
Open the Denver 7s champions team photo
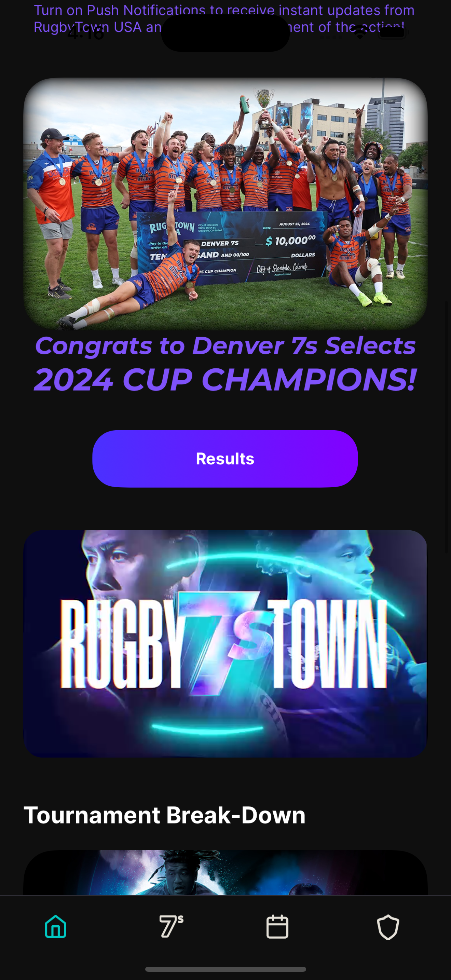pos(225,204)
